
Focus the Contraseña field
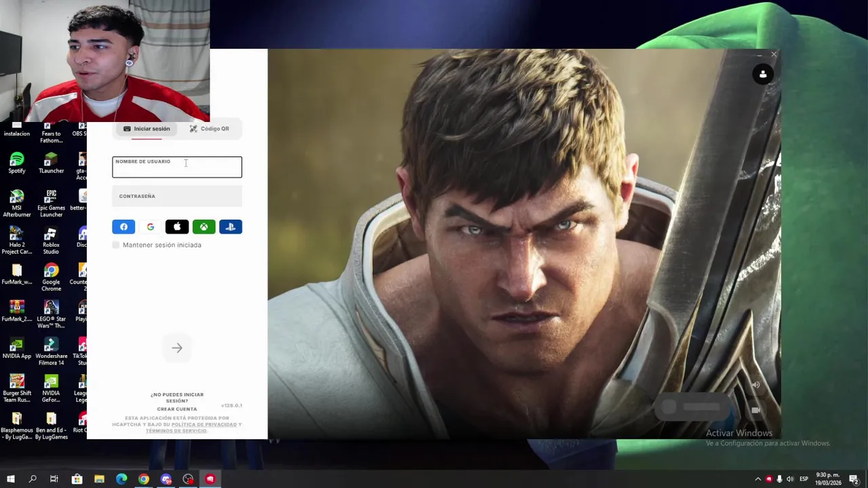(177, 196)
